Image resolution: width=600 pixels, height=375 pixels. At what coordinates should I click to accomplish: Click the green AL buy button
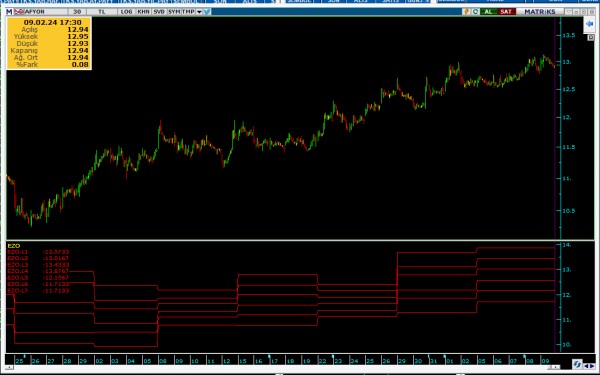tap(488, 12)
